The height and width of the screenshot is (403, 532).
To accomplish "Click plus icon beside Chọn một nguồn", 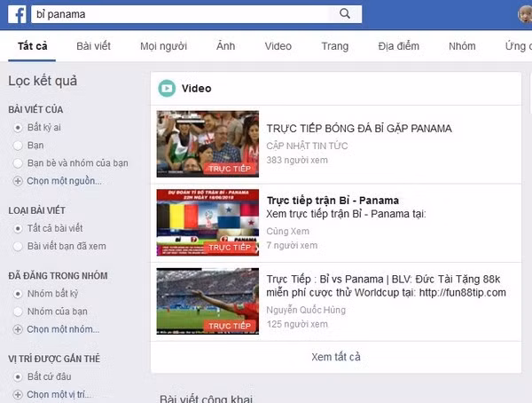I will click(18, 181).
